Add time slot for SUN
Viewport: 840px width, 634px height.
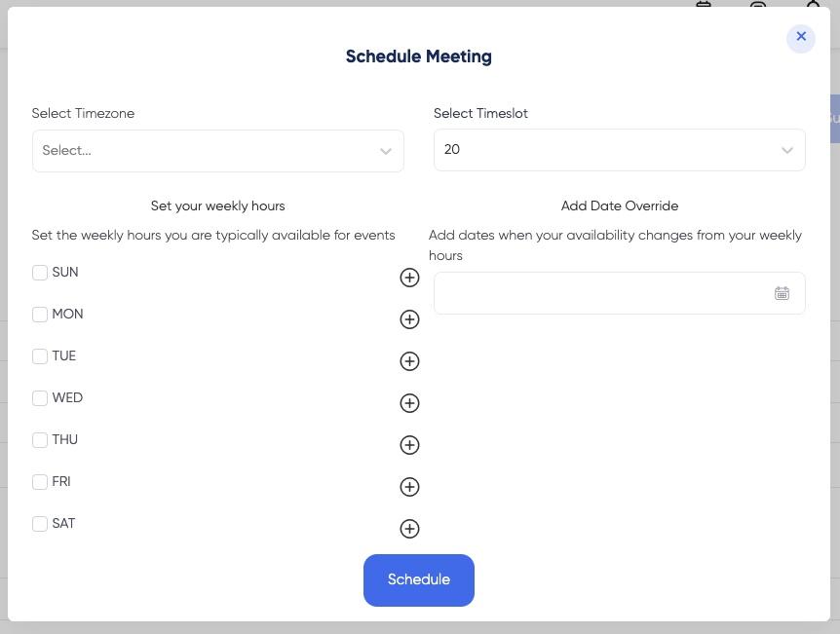click(x=409, y=278)
